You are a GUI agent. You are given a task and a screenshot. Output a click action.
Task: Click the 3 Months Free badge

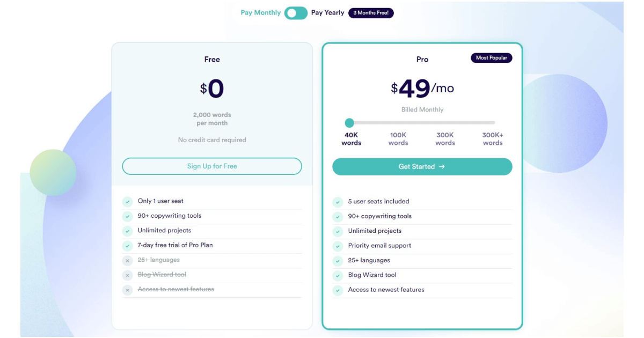tap(371, 13)
